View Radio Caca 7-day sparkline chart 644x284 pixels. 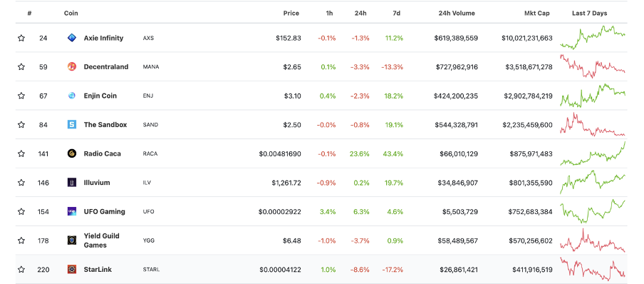(x=593, y=153)
